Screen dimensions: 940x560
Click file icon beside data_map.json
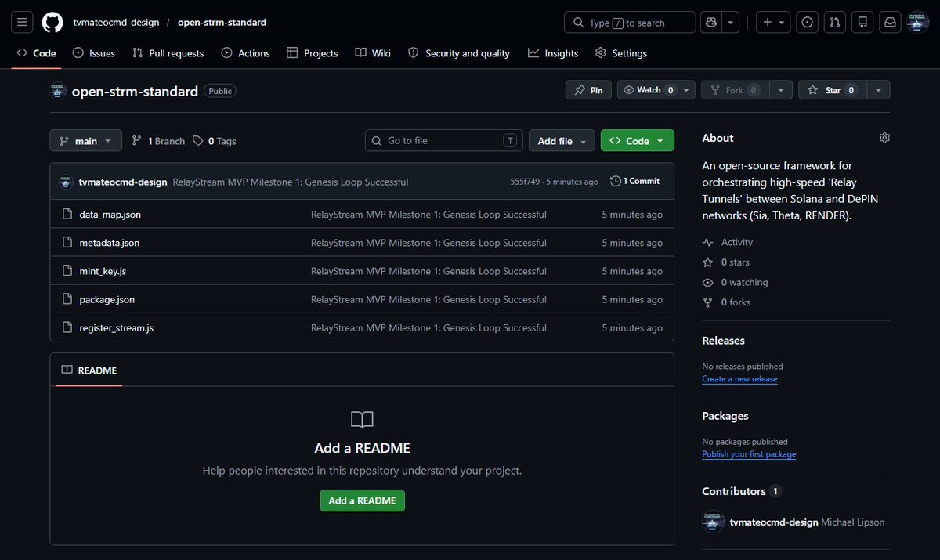coord(67,215)
